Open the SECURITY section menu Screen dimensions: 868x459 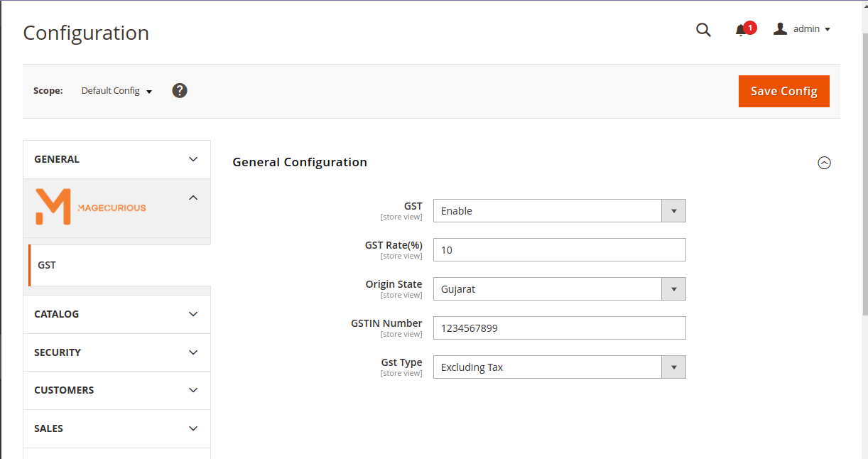click(x=116, y=352)
